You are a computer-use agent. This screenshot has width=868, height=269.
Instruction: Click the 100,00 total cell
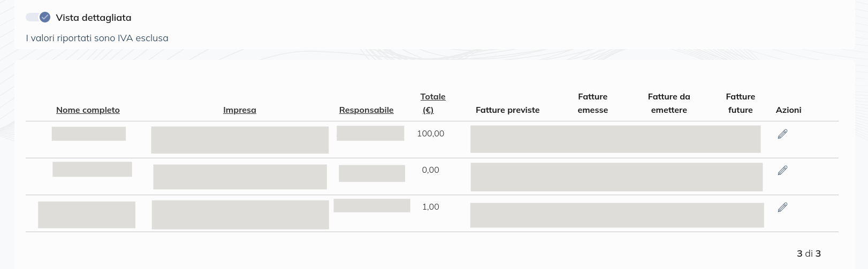click(430, 133)
